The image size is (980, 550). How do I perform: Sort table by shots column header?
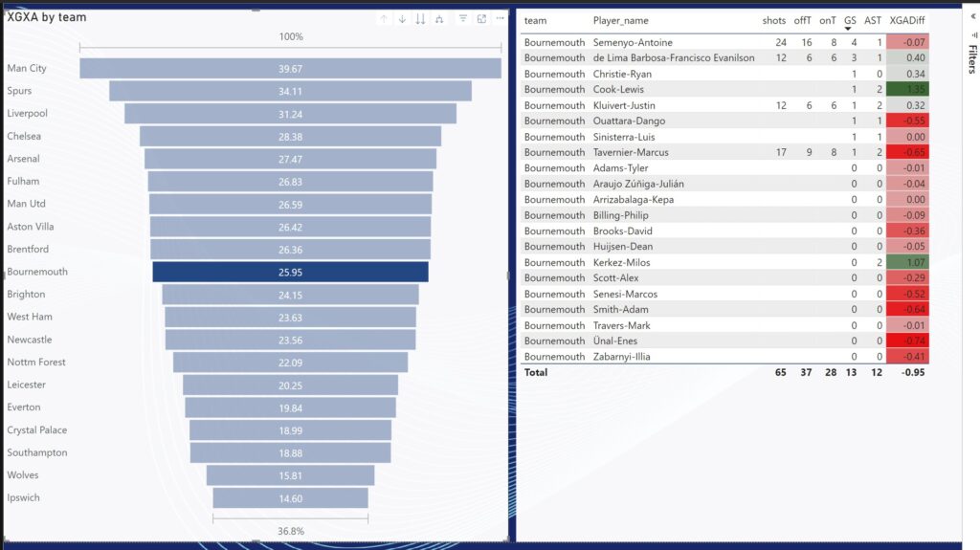pos(773,21)
